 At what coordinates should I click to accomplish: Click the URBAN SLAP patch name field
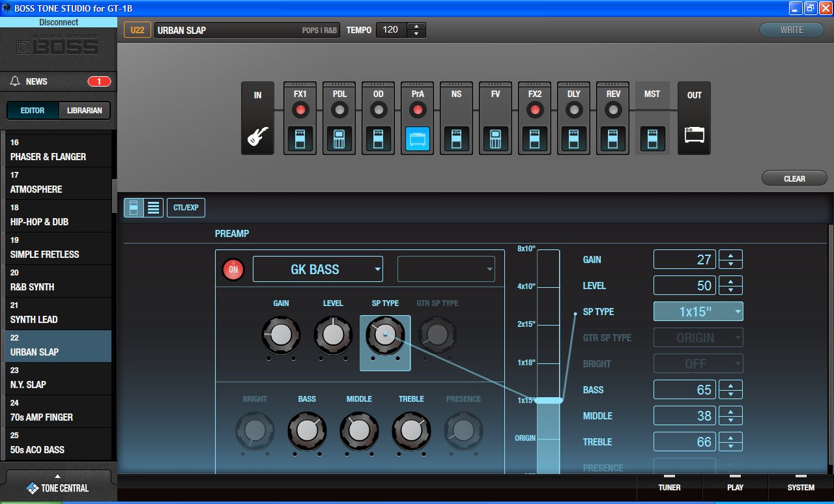pos(248,30)
